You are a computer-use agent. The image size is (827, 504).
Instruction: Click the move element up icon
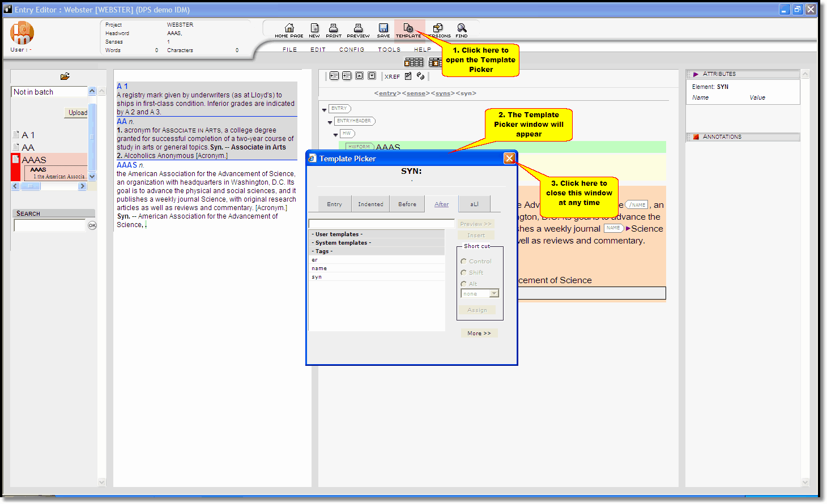359,76
